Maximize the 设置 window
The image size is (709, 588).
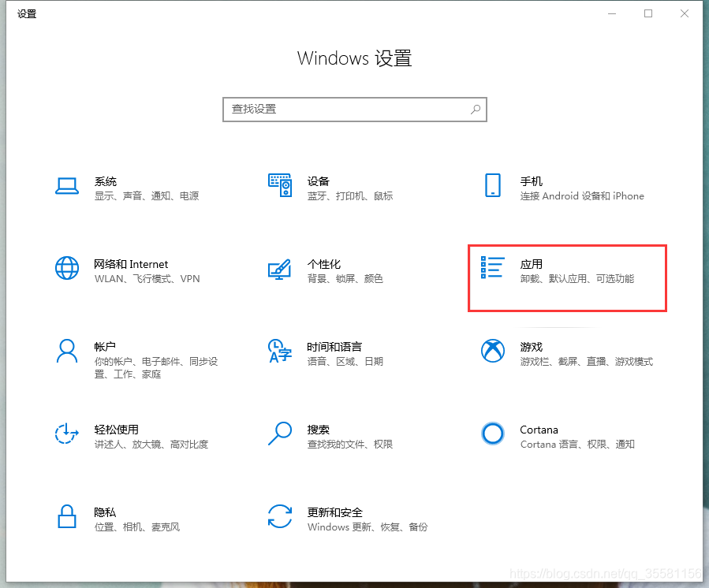(x=648, y=13)
